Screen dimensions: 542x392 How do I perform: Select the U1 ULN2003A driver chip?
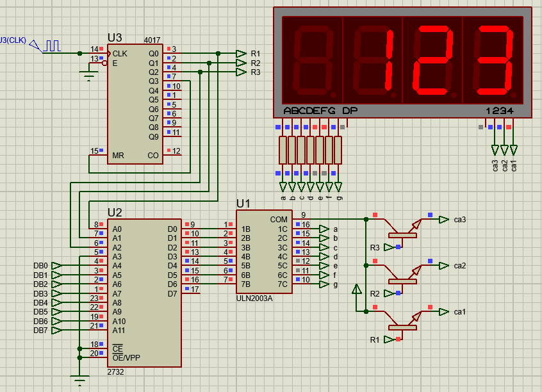tap(264, 250)
